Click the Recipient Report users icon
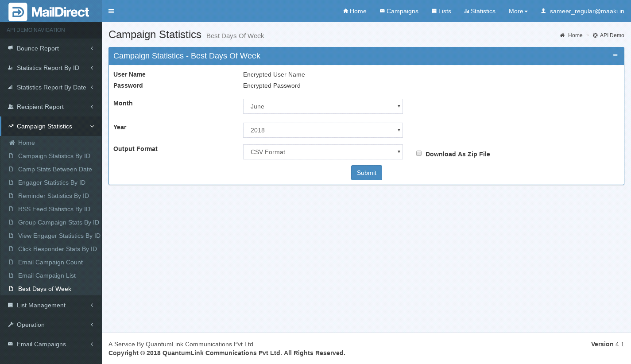The image size is (631, 364). [x=10, y=107]
